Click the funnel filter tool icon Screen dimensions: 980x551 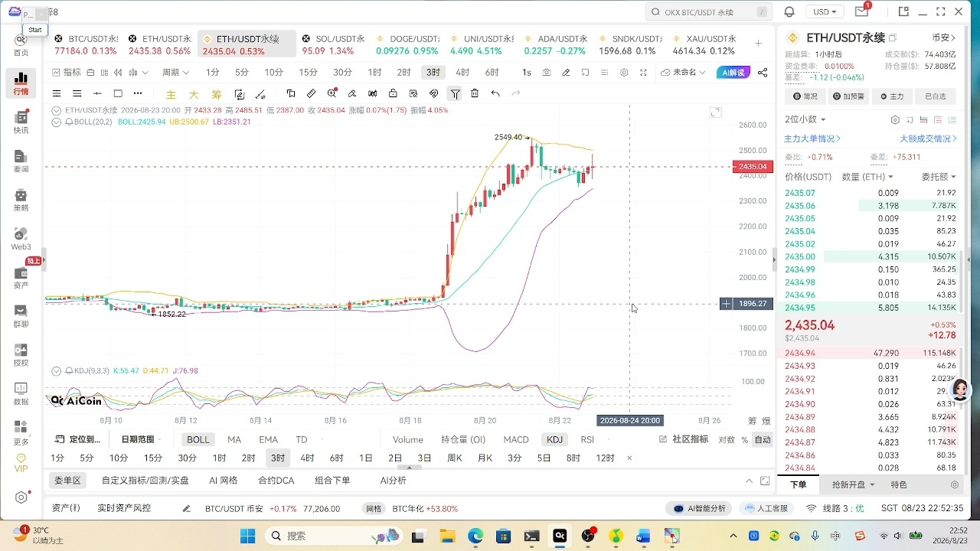click(x=456, y=93)
